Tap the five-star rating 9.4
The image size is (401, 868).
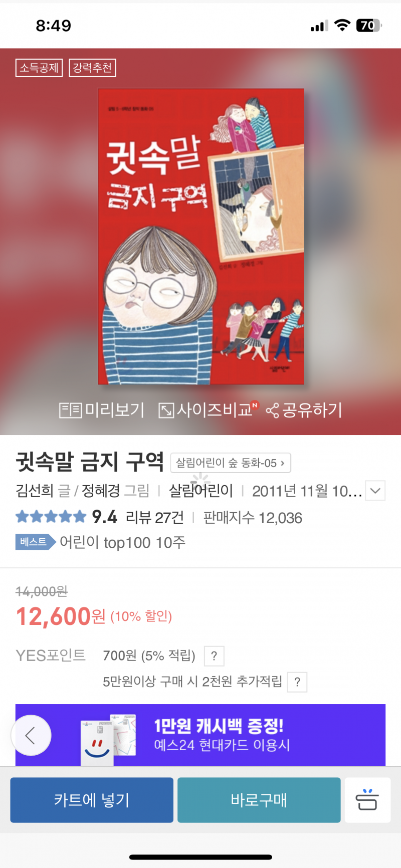tap(66, 517)
